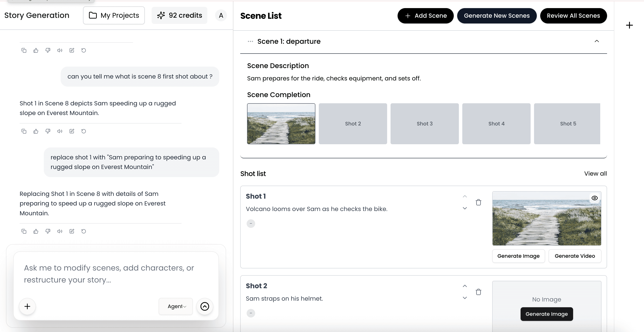Image resolution: width=644 pixels, height=332 pixels.
Task: Check remaining credits counter
Action: [x=179, y=15]
